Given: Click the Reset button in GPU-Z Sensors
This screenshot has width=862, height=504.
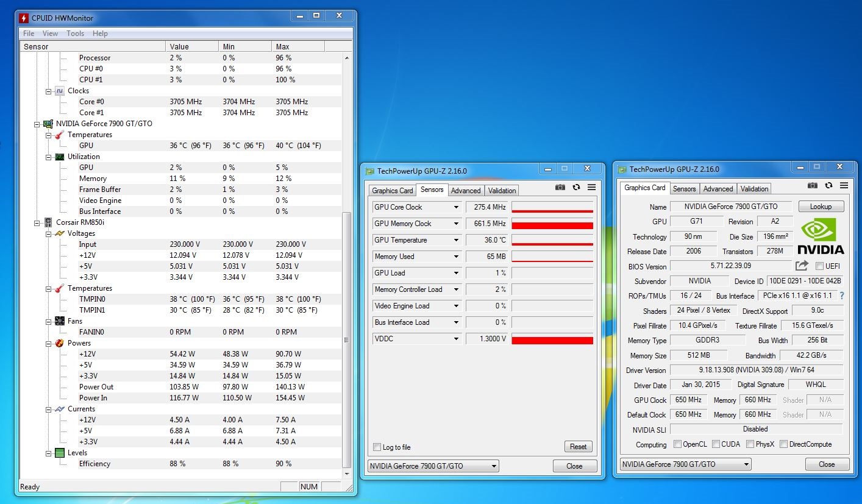Looking at the screenshot, I should pyautogui.click(x=578, y=447).
